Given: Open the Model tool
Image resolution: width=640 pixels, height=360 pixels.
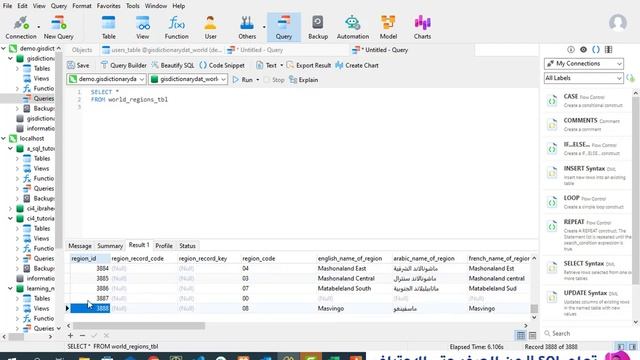Looking at the screenshot, I should coord(388,27).
